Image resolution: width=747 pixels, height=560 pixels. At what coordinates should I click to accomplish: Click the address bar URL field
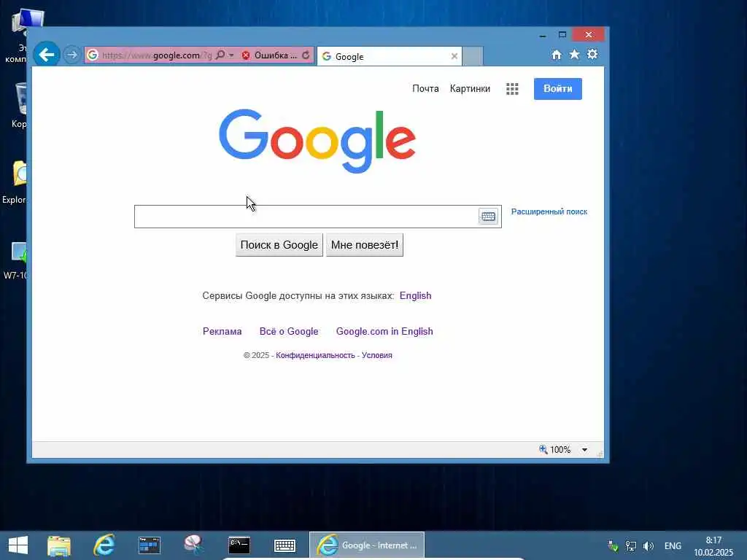click(x=157, y=55)
